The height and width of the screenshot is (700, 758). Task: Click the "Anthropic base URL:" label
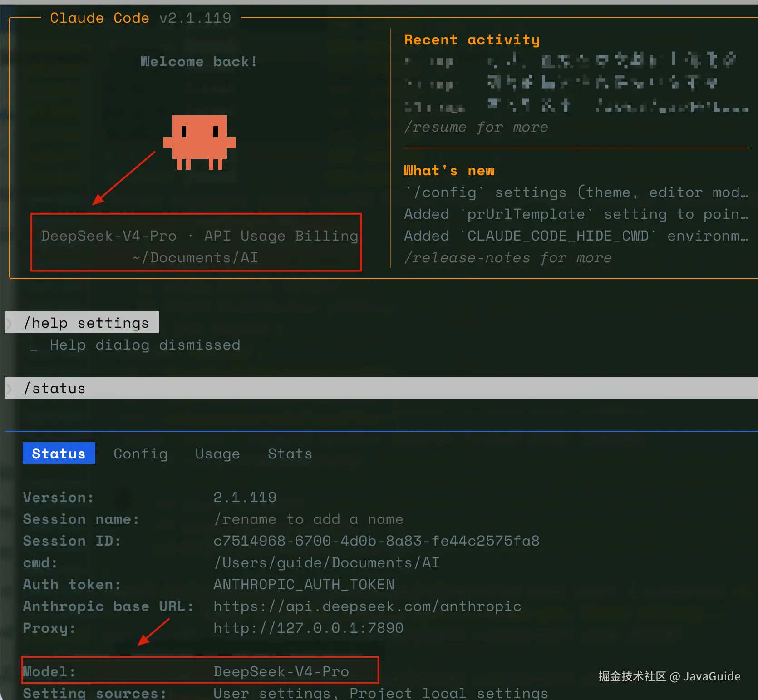click(x=108, y=606)
